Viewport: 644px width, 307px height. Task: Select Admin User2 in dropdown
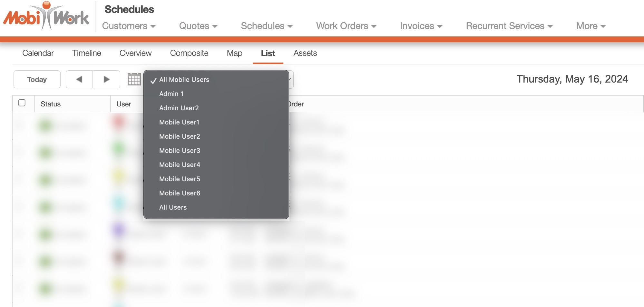[179, 108]
